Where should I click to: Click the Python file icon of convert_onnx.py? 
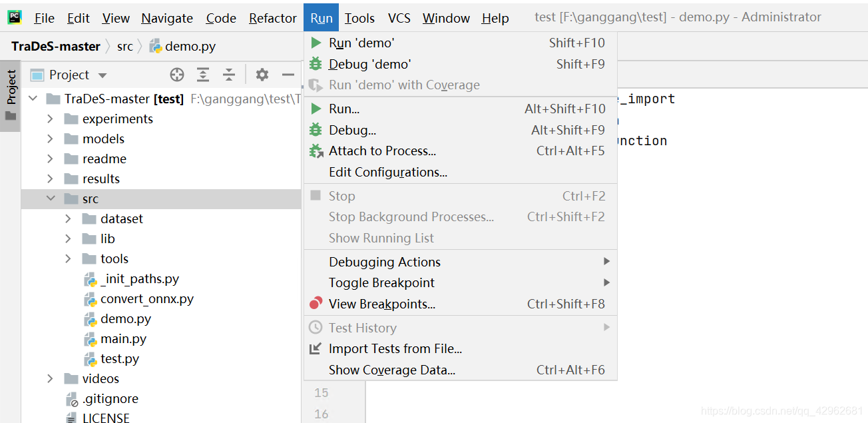[90, 299]
